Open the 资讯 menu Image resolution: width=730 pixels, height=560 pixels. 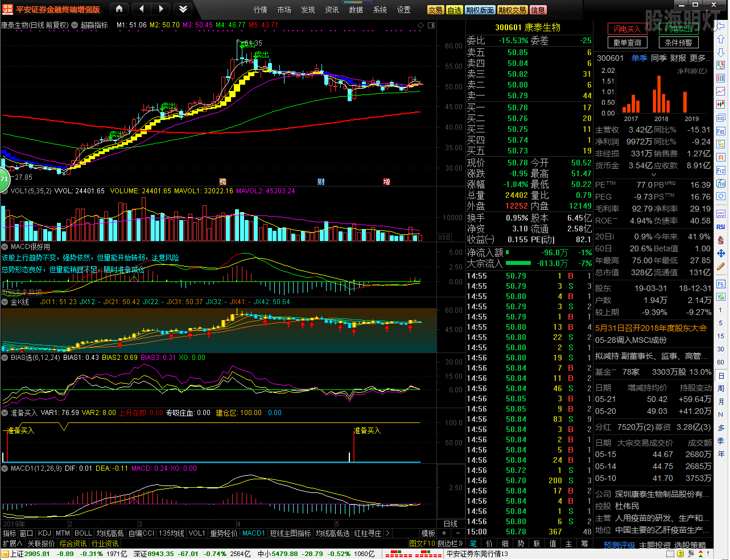coord(332,10)
